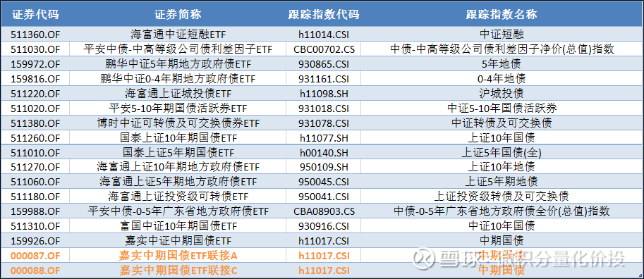644x279 pixels.
Task: Select orange row 000087.OF
Action: pos(35,256)
